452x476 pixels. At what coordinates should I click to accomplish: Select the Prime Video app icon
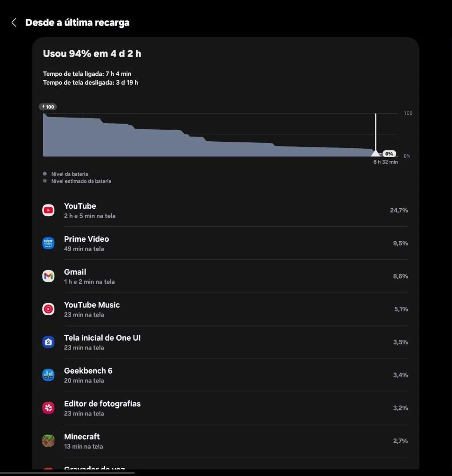point(48,243)
